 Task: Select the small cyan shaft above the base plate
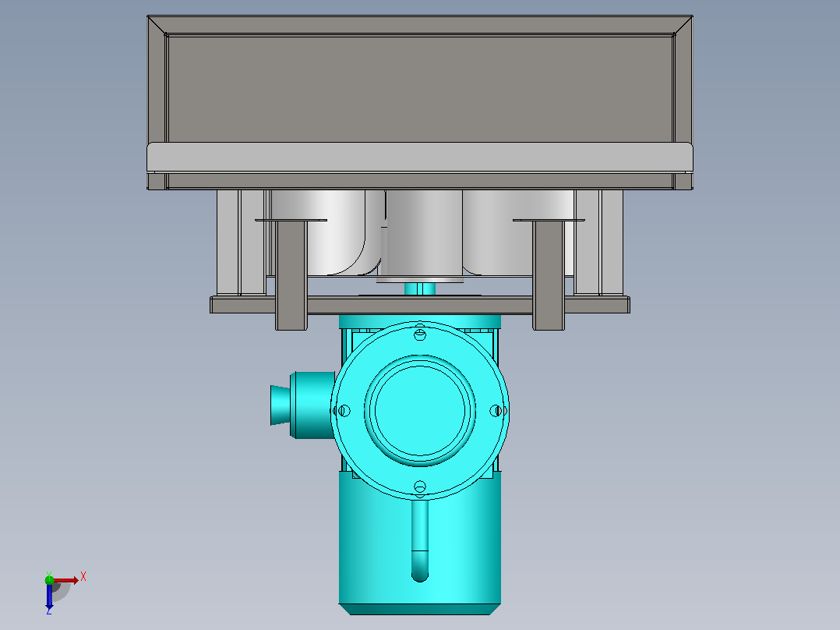pos(420,289)
